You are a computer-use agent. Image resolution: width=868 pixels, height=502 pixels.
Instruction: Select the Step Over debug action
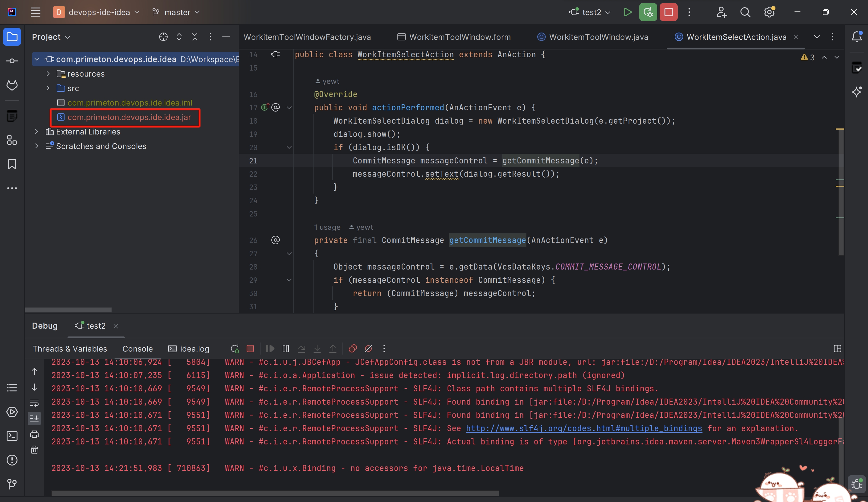tap(302, 349)
